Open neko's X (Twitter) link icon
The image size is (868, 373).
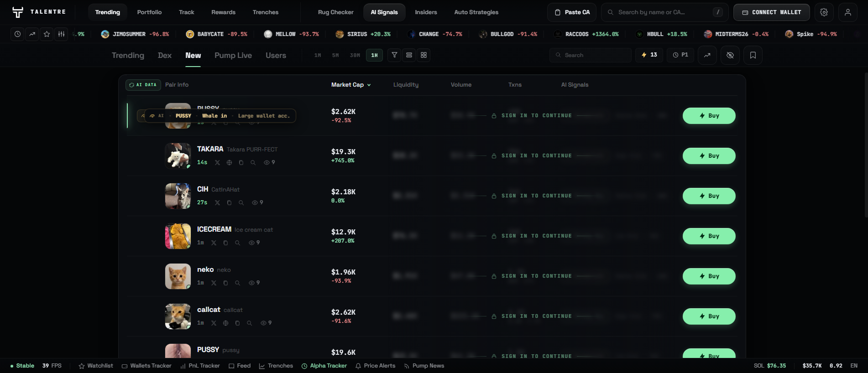pyautogui.click(x=214, y=283)
